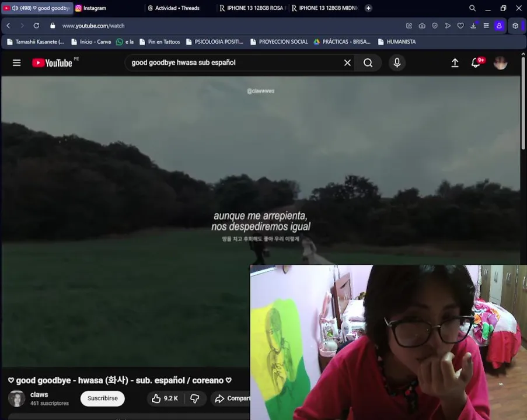Click the 461 suscriptores text

[50, 403]
